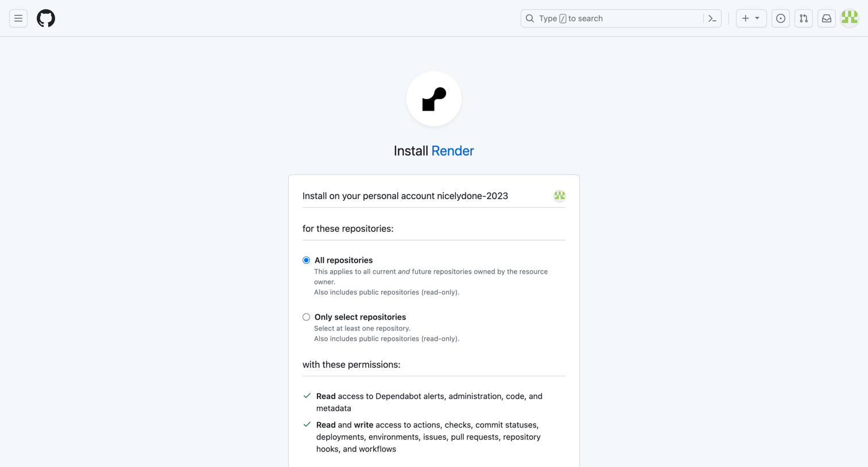Choose Only select repositories option
868x467 pixels.
[x=307, y=317]
